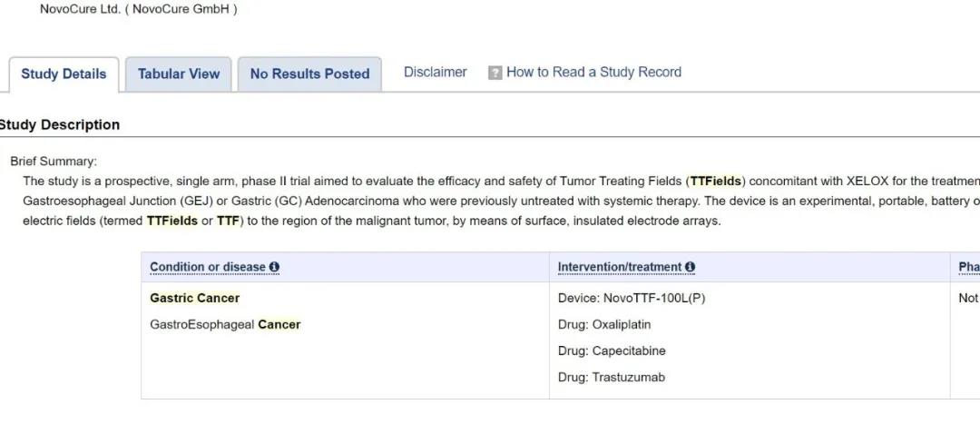980x424 pixels.
Task: Click the info icon beside Condition or disease
Action: tap(274, 267)
